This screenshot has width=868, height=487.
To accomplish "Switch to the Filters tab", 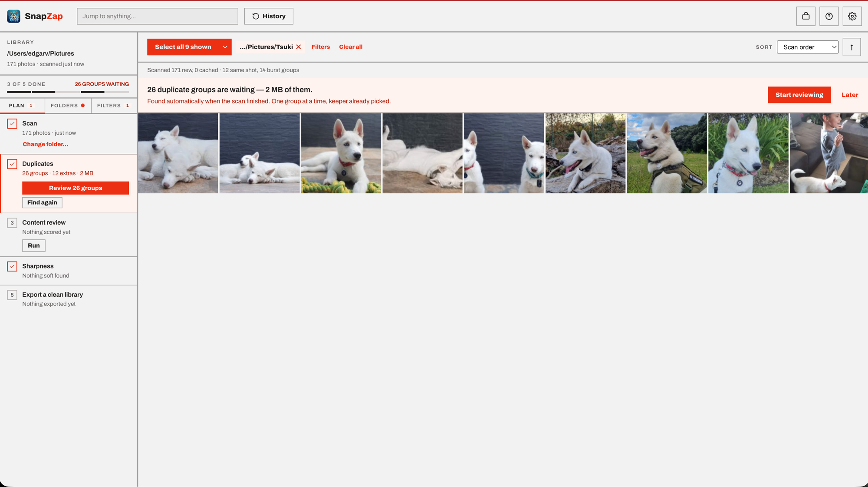I will [114, 106].
